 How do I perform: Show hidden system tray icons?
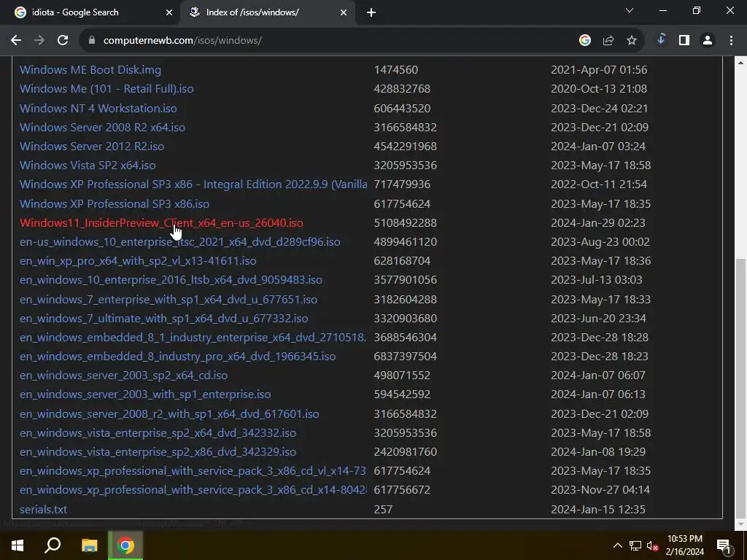coord(617,545)
